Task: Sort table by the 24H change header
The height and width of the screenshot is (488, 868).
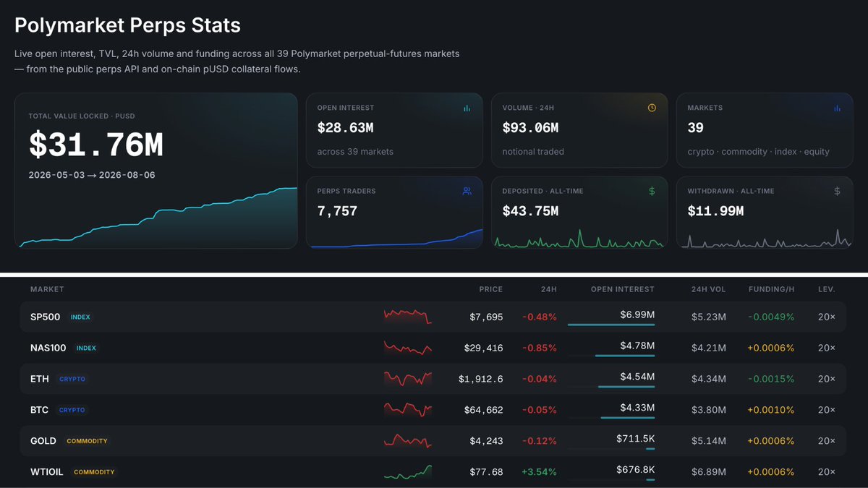Action: pos(549,289)
